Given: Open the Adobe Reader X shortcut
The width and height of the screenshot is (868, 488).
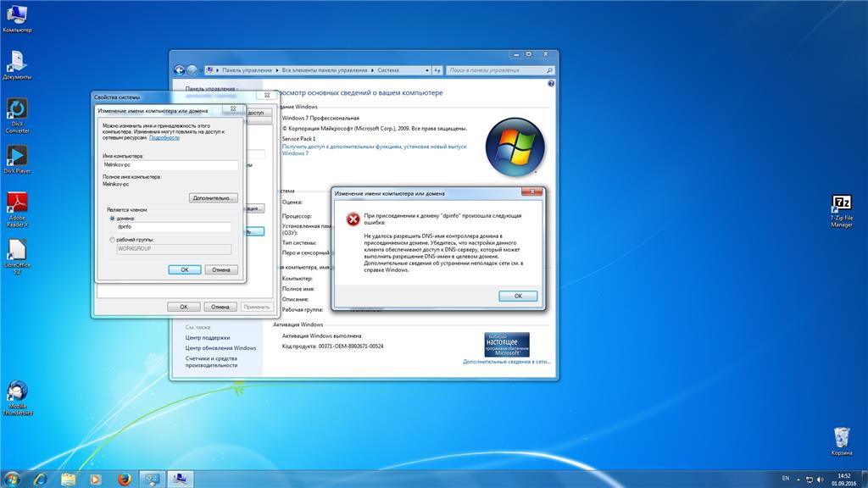Looking at the screenshot, I should point(17,209).
